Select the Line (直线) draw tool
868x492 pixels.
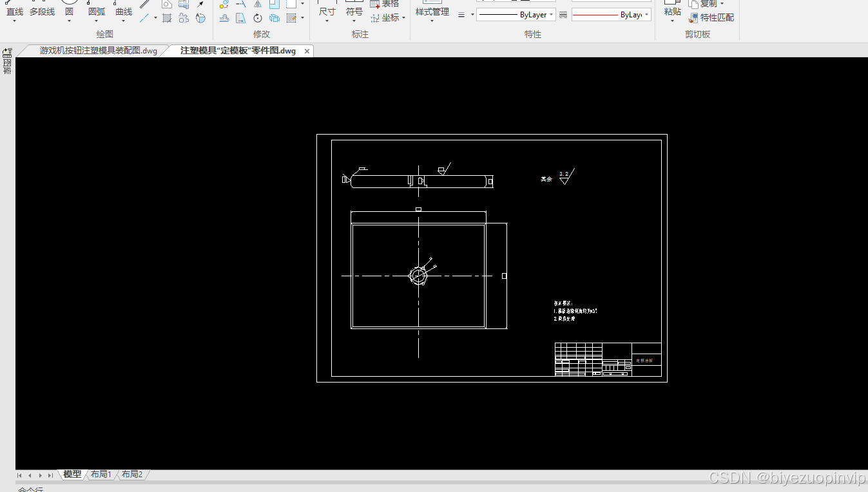(x=14, y=8)
